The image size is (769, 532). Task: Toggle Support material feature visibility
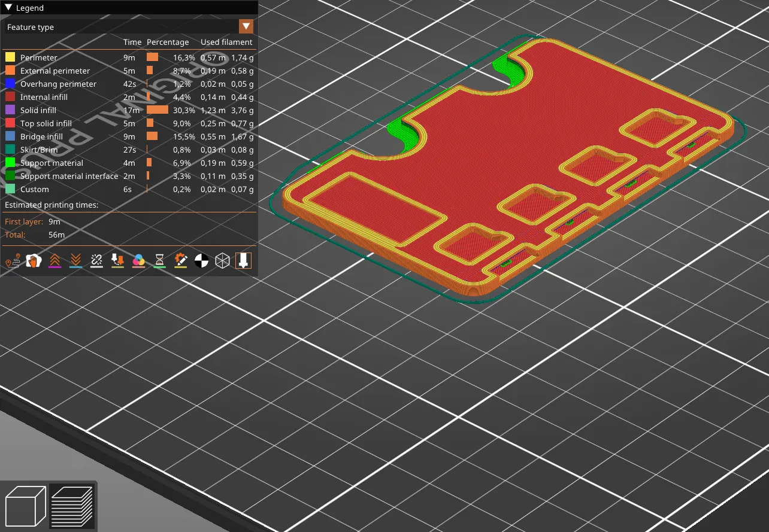click(129, 163)
